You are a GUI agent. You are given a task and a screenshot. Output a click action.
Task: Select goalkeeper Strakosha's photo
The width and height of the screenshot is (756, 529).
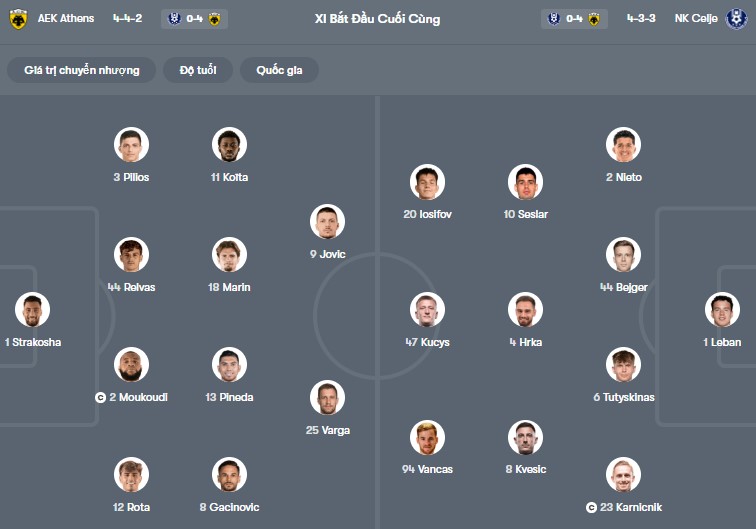tap(32, 310)
